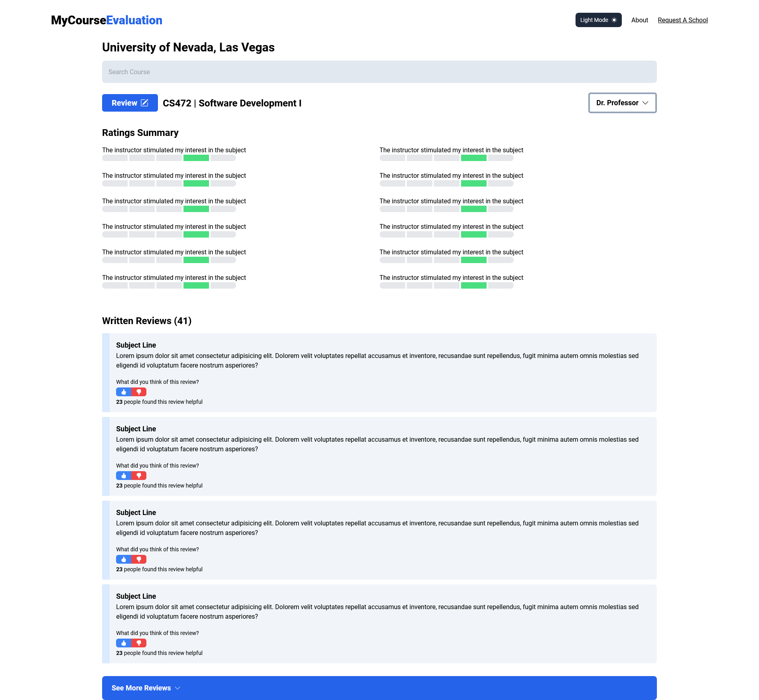Click the pencil edit icon on Review button

click(144, 102)
